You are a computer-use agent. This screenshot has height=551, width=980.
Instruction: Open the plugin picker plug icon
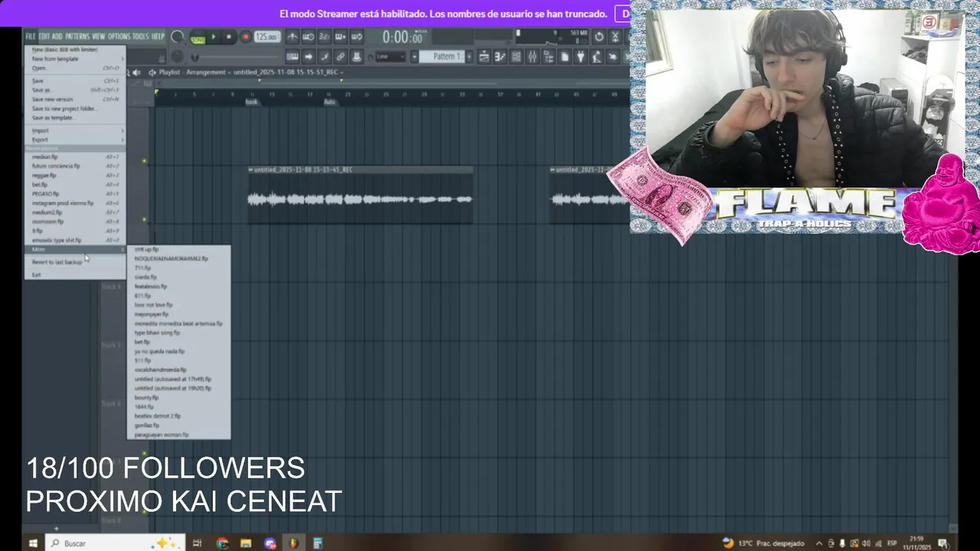point(580,57)
